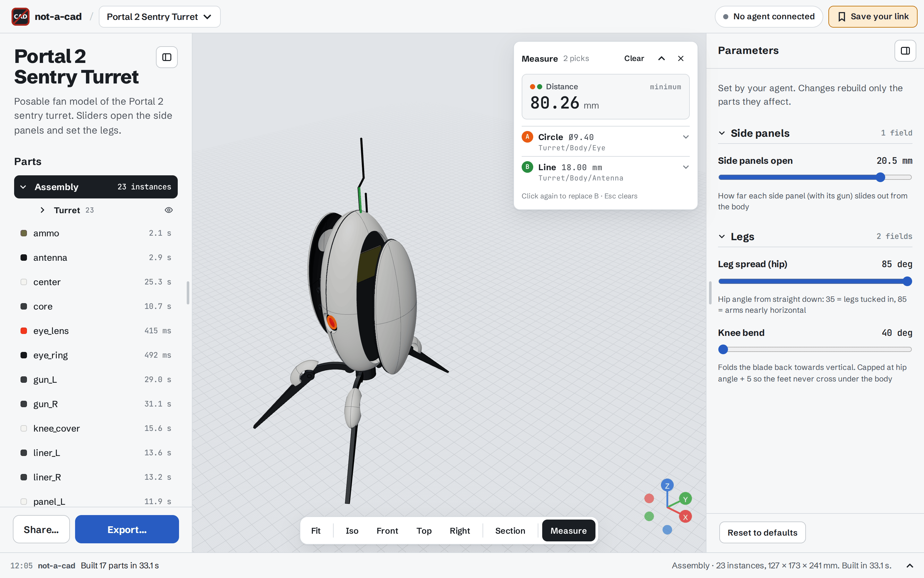The width and height of the screenshot is (924, 578).
Task: Click the Knee bend slider handle
Action: tap(723, 349)
